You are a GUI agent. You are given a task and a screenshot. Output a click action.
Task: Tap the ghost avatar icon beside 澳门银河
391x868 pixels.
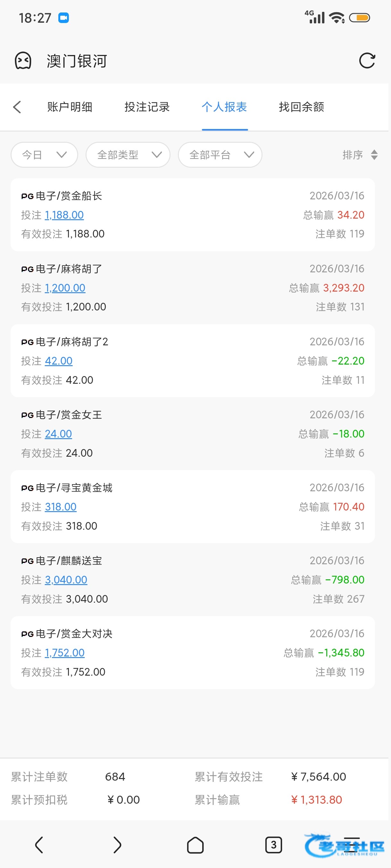(23, 61)
